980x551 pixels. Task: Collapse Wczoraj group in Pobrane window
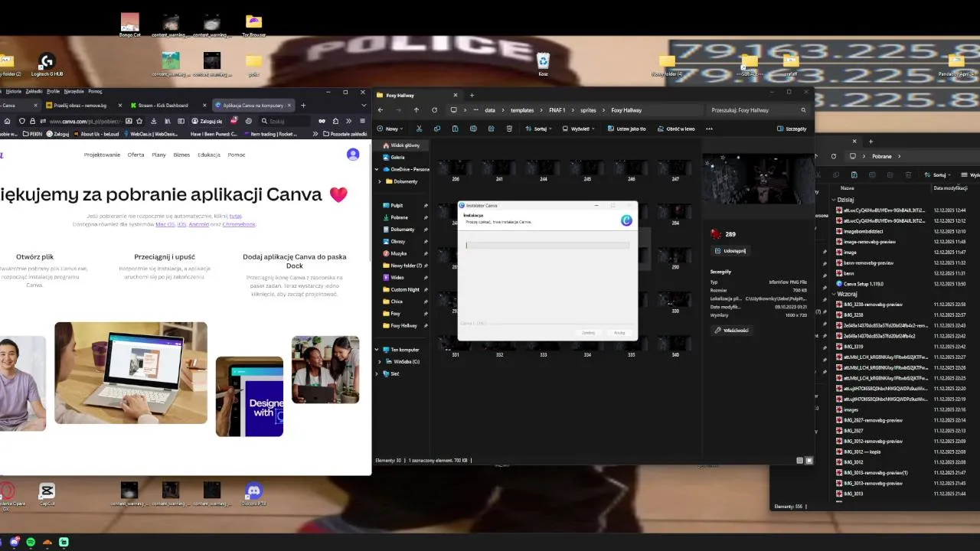[834, 294]
